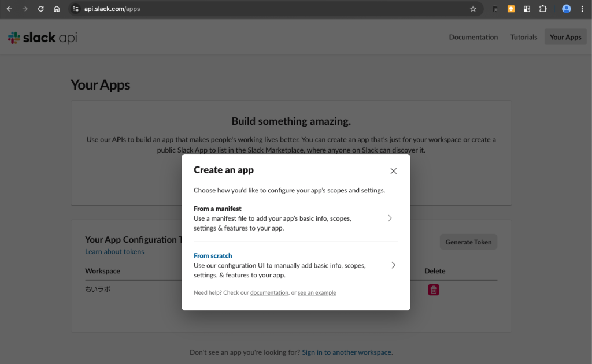Open the extensions puzzle icon
The height and width of the screenshot is (364, 592).
click(543, 9)
